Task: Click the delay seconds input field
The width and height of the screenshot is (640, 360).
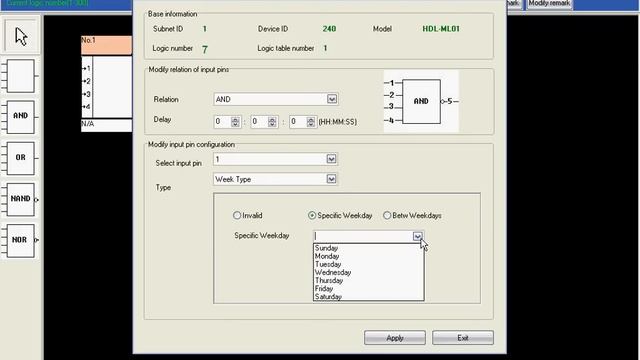Action: pos(298,122)
